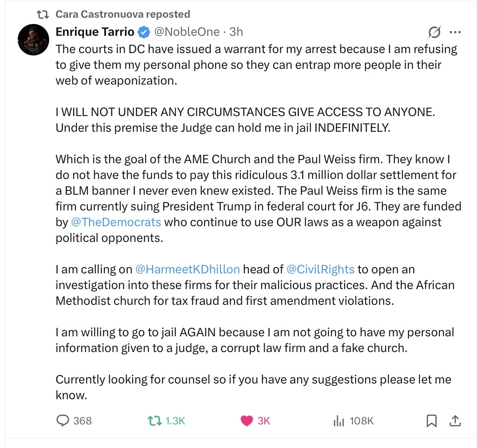Follow the @CivilRights mention link
Viewport: 477px width, 448px height.
[x=320, y=269]
